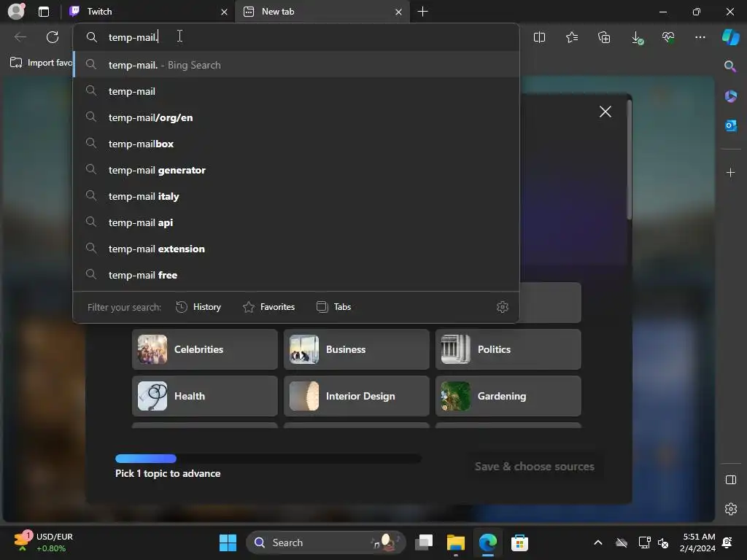The image size is (747, 560).
Task: Open sidebar settings gear icon
Action: (x=730, y=509)
